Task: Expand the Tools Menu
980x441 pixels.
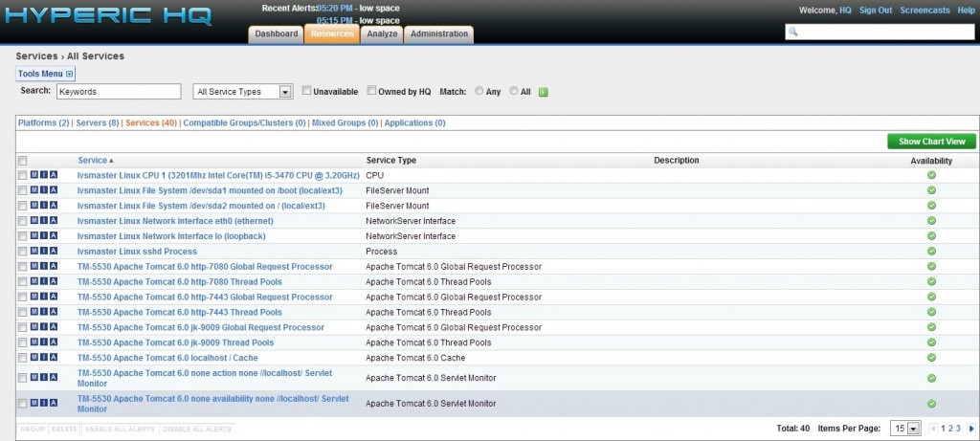Action: tap(45, 74)
